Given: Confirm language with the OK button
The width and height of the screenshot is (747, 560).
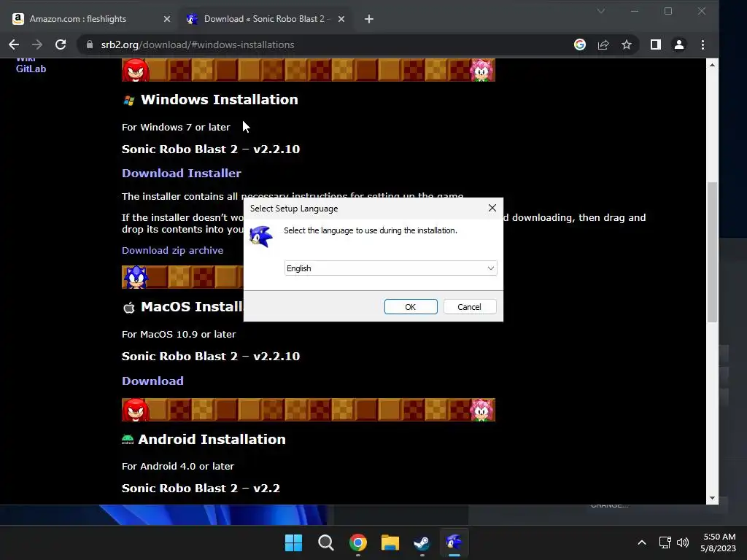Looking at the screenshot, I should pos(411,307).
